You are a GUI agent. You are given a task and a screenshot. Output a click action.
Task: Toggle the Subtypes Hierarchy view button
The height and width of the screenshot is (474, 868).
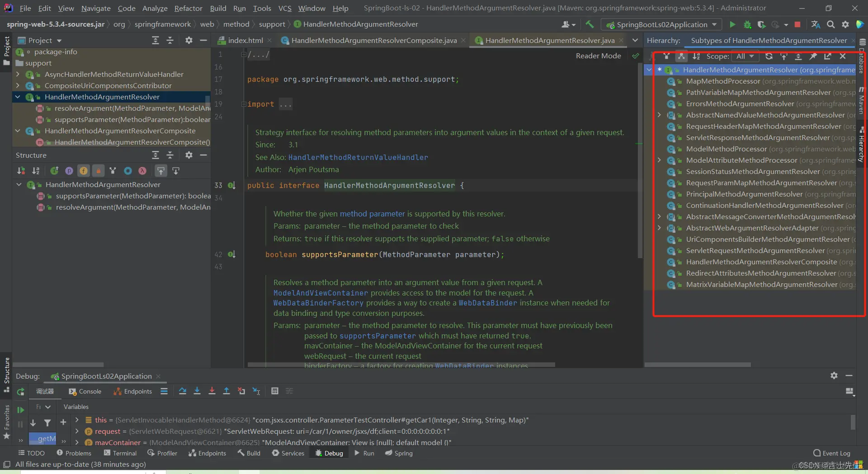point(681,56)
